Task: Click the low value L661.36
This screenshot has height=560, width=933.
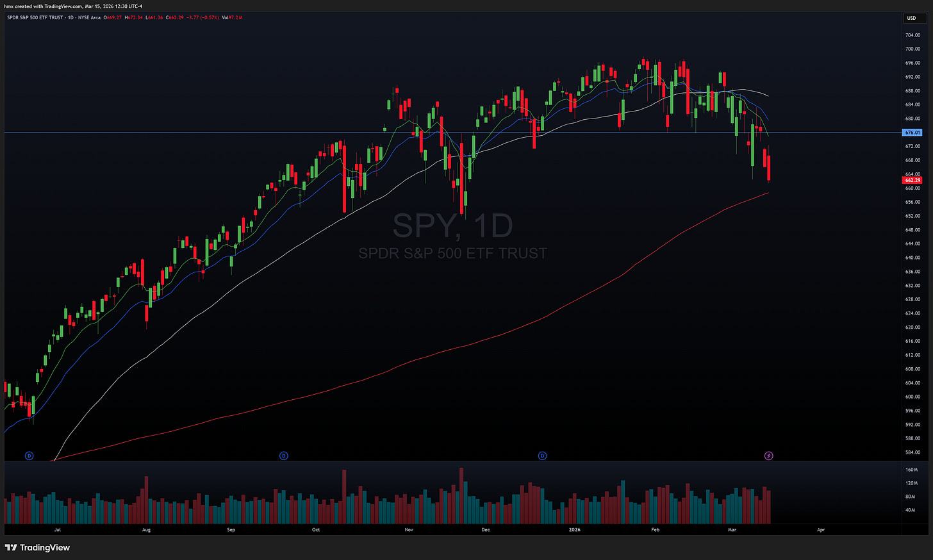Action: [154, 17]
